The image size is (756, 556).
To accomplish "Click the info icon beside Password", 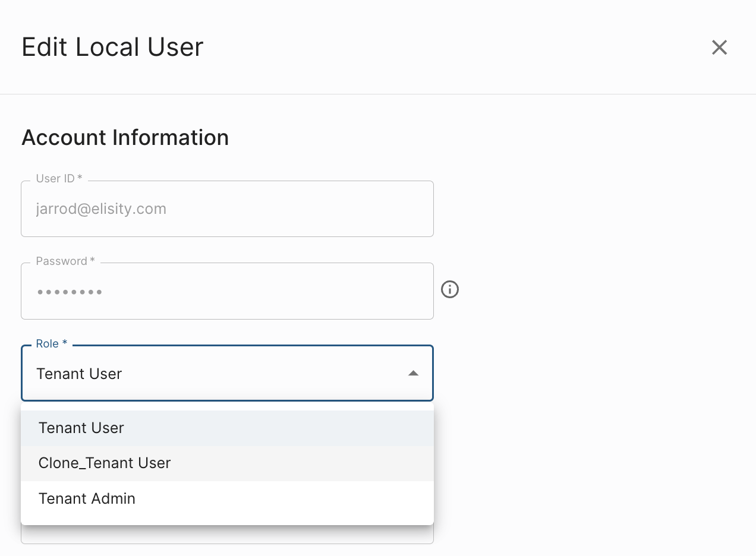I will 450,290.
